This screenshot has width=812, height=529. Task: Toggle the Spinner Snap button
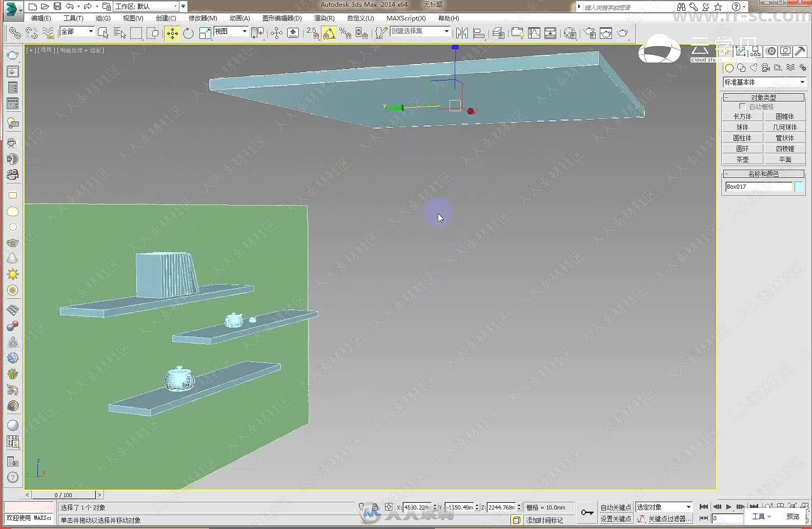click(x=362, y=33)
